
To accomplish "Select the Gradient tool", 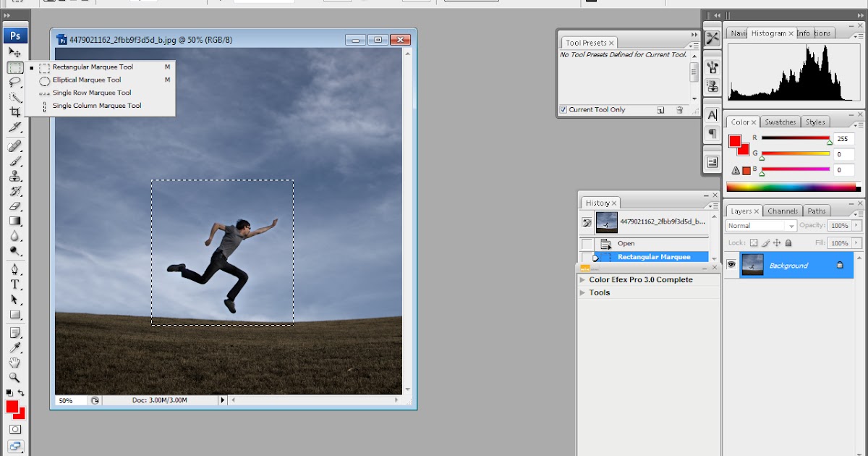I will click(x=15, y=221).
